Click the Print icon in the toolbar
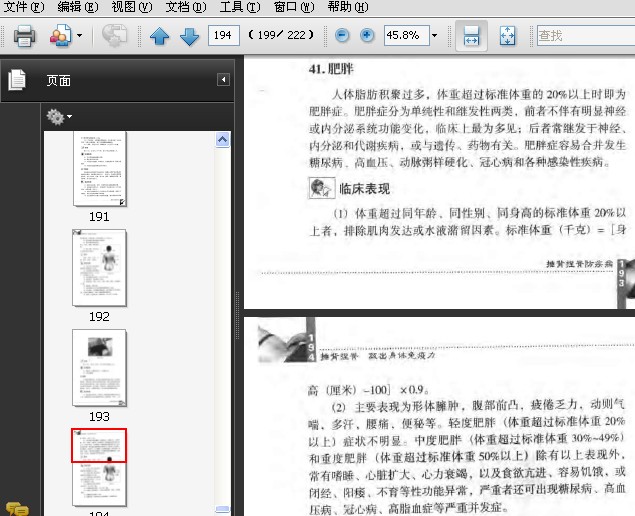 pyautogui.click(x=24, y=36)
